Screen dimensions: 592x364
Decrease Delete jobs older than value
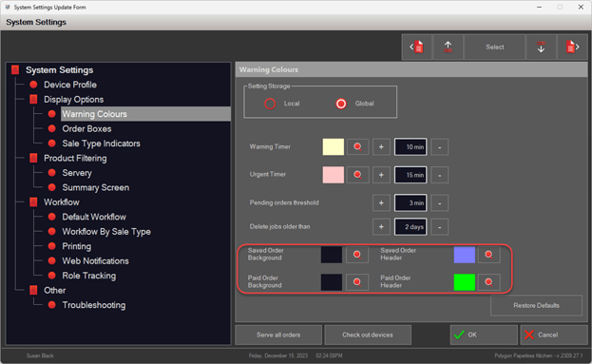[x=439, y=227]
